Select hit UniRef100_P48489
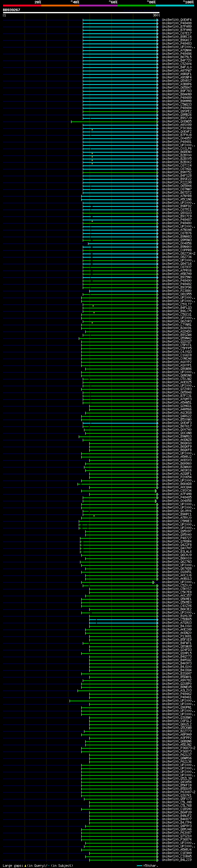The image size is (197, 868). [177, 98]
